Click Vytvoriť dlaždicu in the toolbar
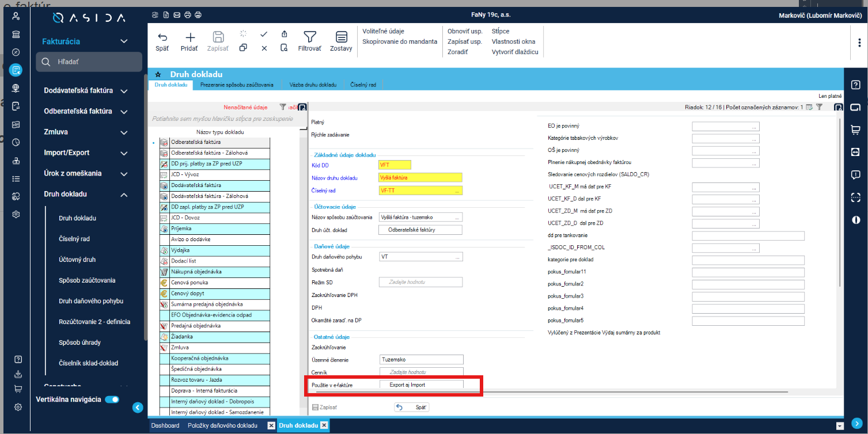Viewport: 868px width, 434px height. tap(515, 52)
